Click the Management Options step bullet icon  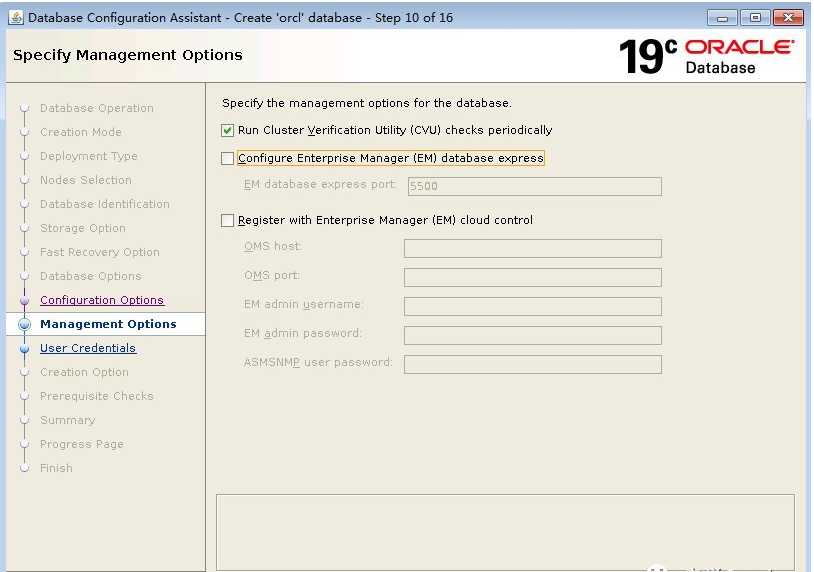pyautogui.click(x=24, y=324)
